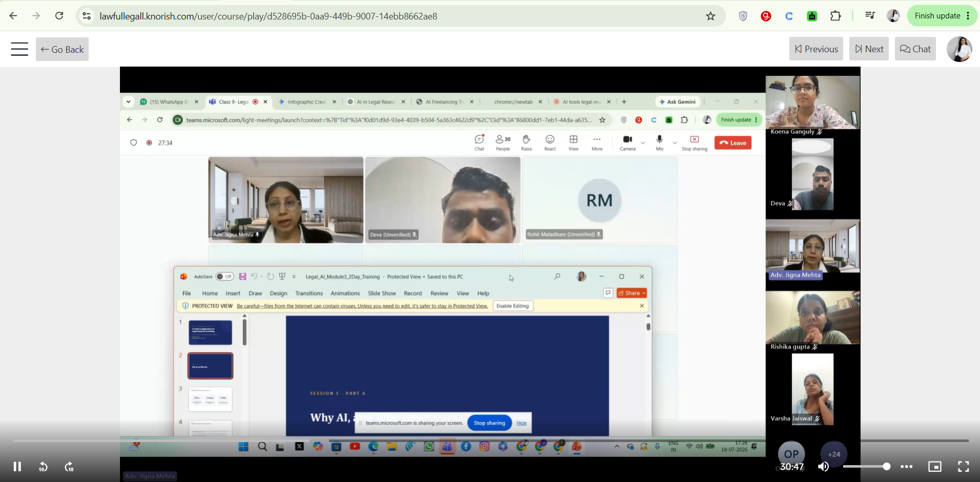Toggle PowerPoint AutoSave switch

pos(224,277)
